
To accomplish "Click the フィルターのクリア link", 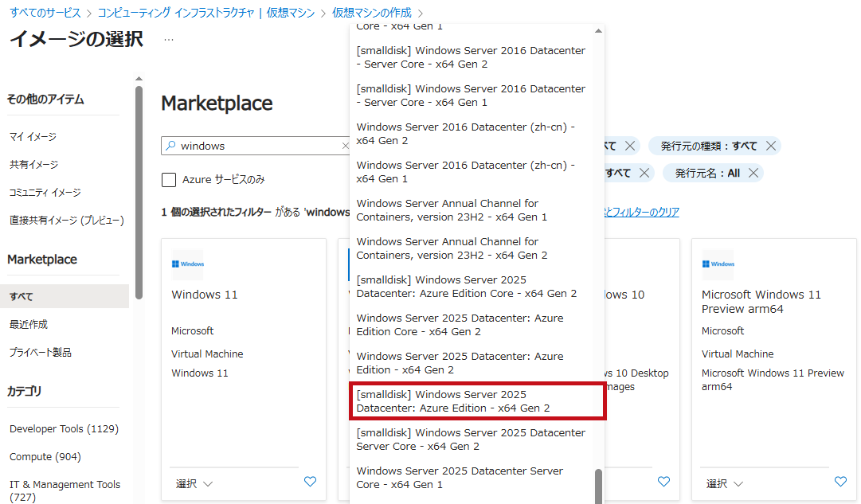I will [x=641, y=212].
